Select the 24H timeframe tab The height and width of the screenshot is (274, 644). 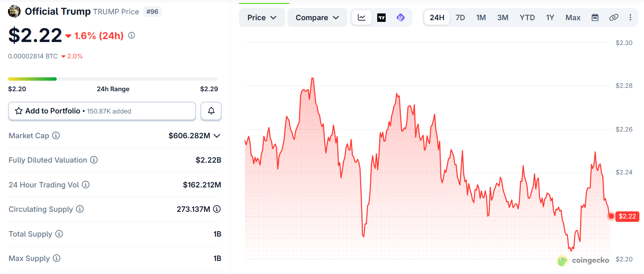click(x=437, y=18)
